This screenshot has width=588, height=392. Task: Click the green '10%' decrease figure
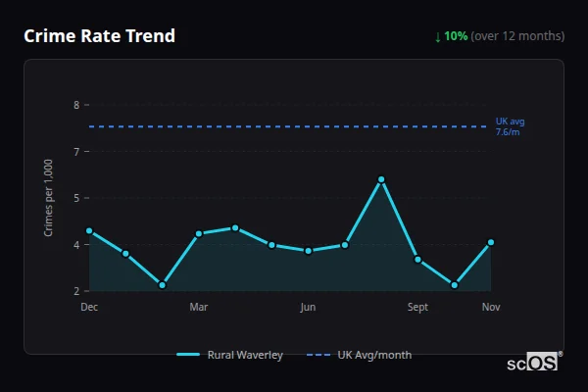(456, 36)
